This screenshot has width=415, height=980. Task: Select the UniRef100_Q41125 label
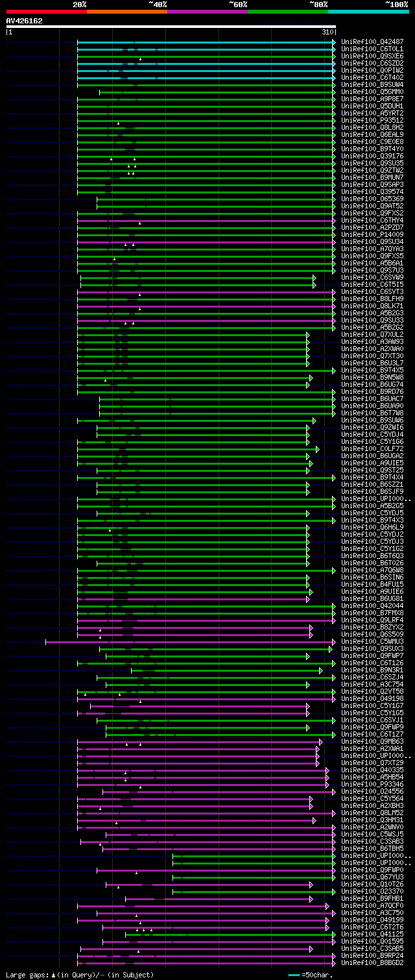(x=372, y=934)
